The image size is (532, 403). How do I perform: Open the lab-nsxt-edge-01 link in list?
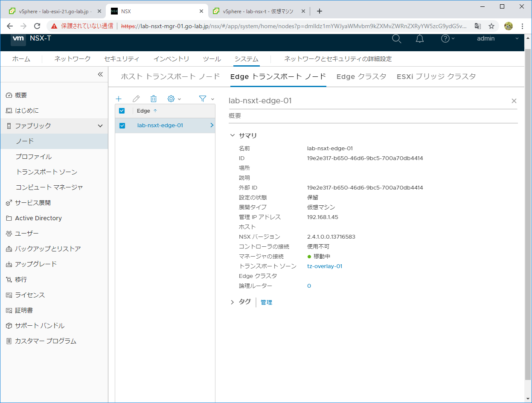tap(160, 126)
